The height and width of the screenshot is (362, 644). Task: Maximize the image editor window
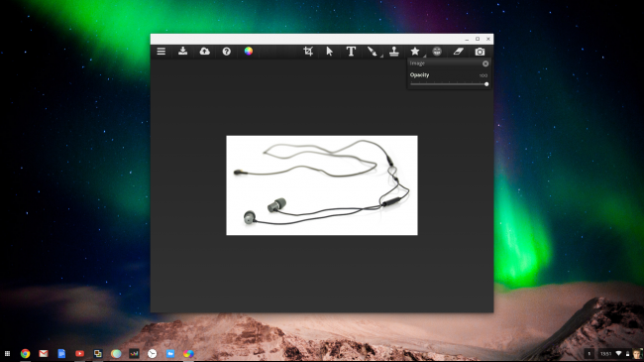[478, 39]
